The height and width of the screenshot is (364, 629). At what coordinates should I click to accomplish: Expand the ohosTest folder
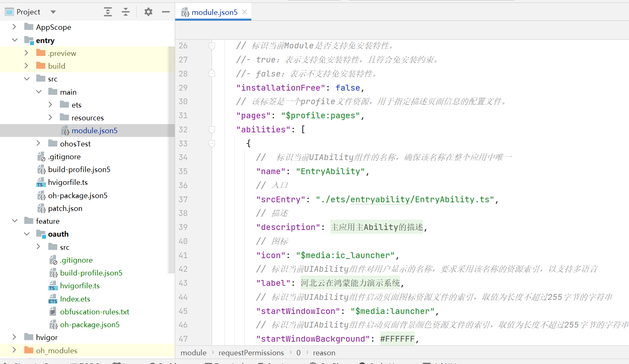39,144
